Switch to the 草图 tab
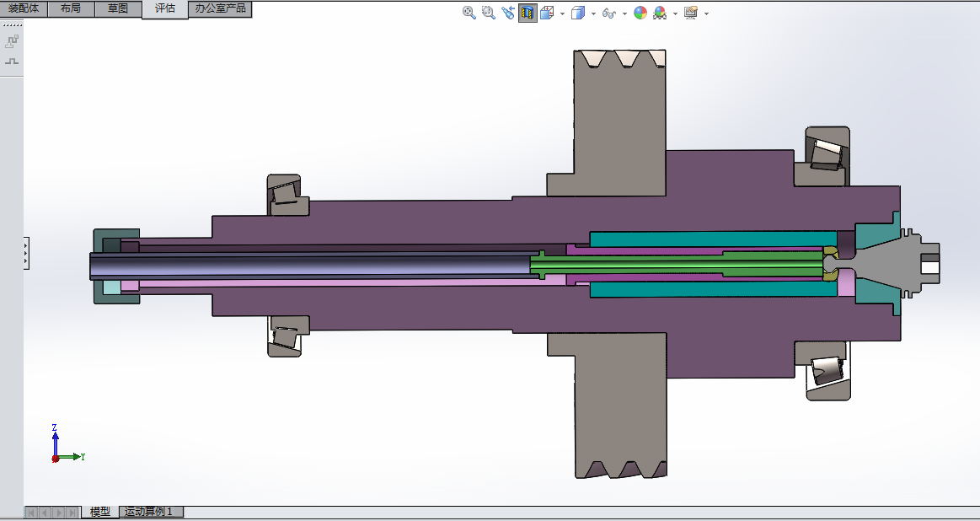This screenshot has width=980, height=521. 118,8
